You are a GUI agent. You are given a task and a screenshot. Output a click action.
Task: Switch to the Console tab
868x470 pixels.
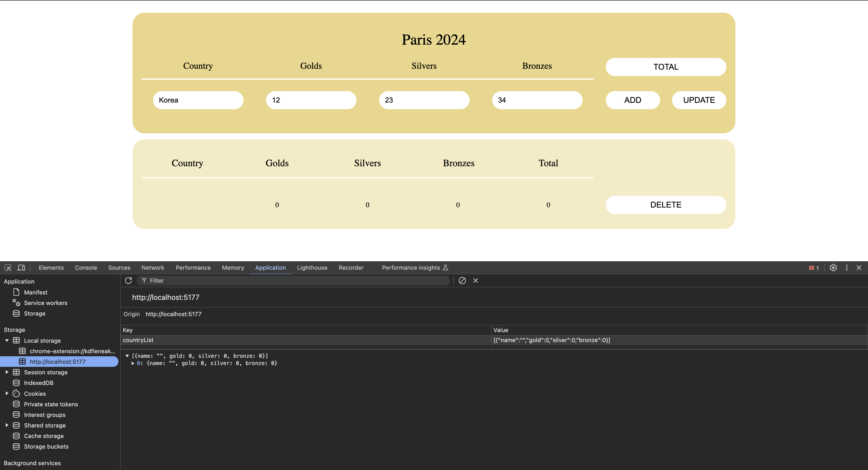[86, 268]
